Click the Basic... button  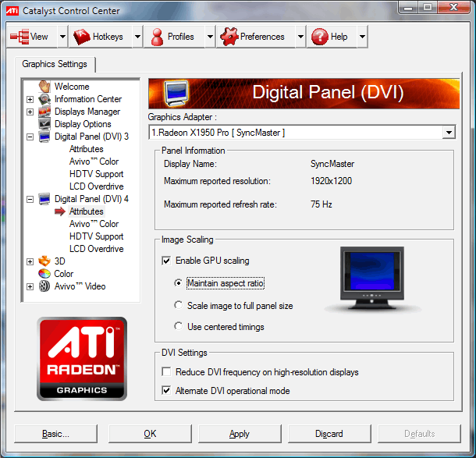tap(56, 434)
